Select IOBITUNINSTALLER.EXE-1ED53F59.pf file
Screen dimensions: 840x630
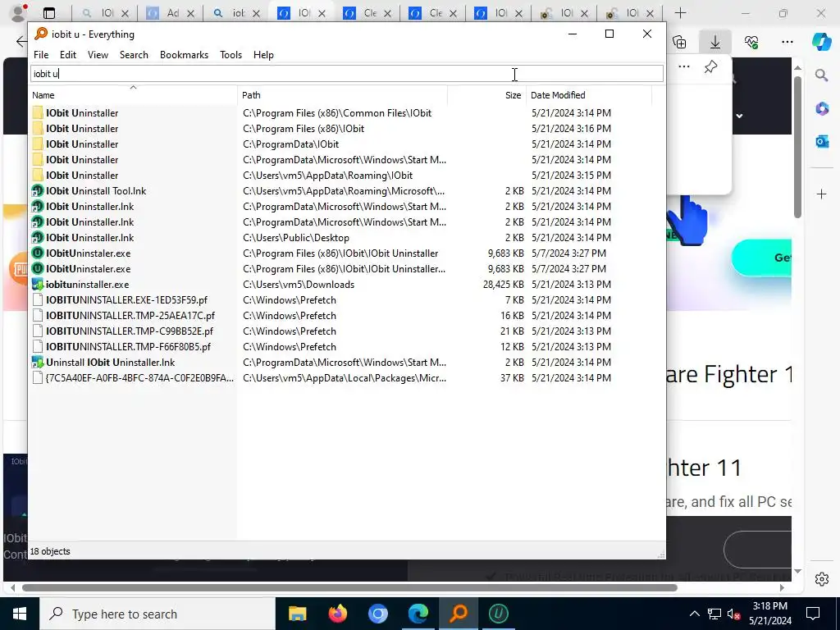126,300
